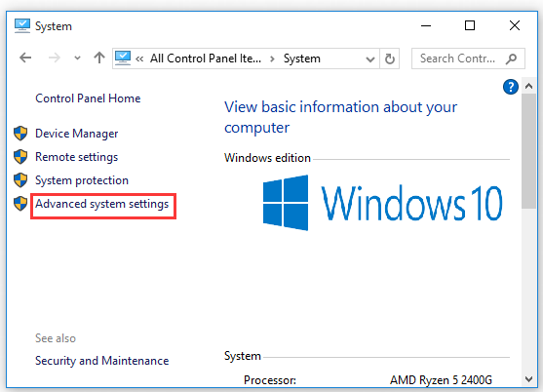Click the Windows 10 logo
543x392 pixels.
(x=382, y=203)
